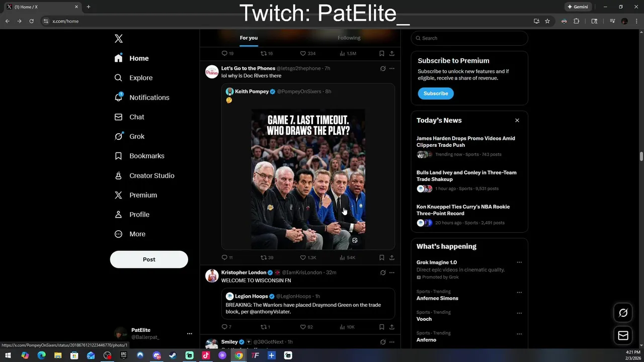Image resolution: width=644 pixels, height=362 pixels.
Task: Open Legion Hoops quoted post
Action: (308, 304)
